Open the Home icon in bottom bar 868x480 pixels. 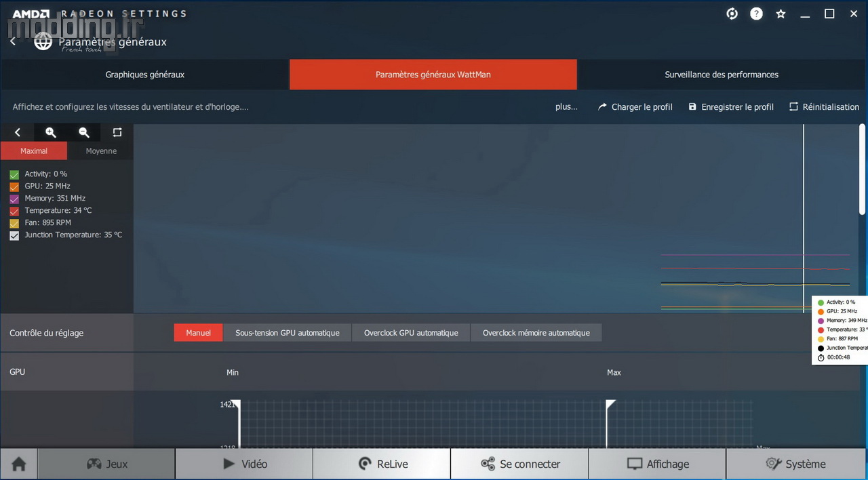tap(19, 464)
